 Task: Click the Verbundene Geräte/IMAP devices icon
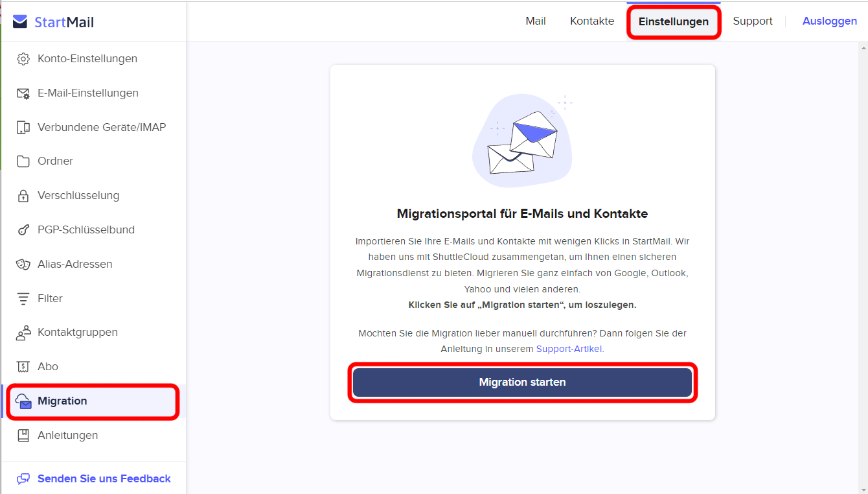click(x=23, y=128)
